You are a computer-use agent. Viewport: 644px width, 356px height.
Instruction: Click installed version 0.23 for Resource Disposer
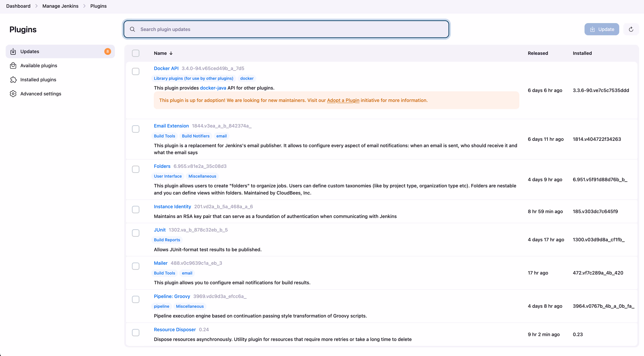click(578, 334)
